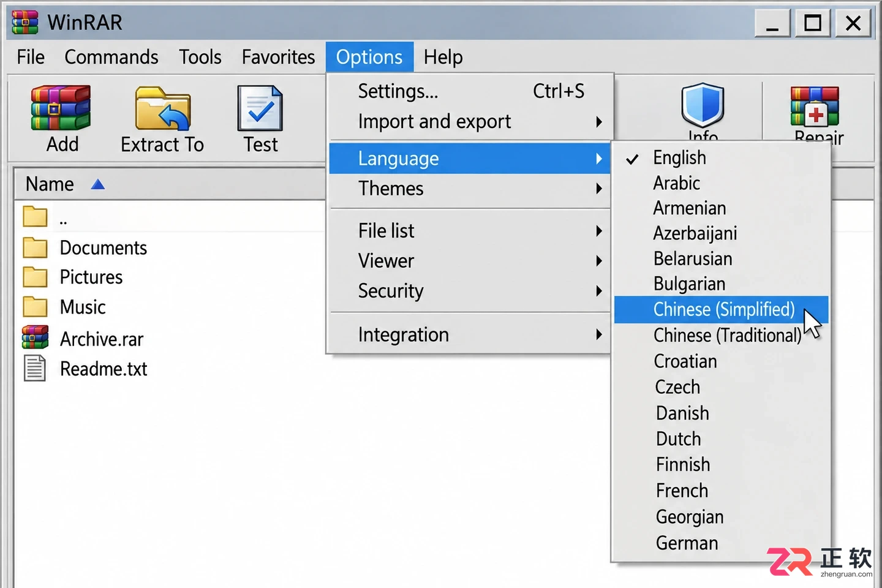Expand the Viewer submenu
Screen dimensions: 882x588
coord(470,261)
